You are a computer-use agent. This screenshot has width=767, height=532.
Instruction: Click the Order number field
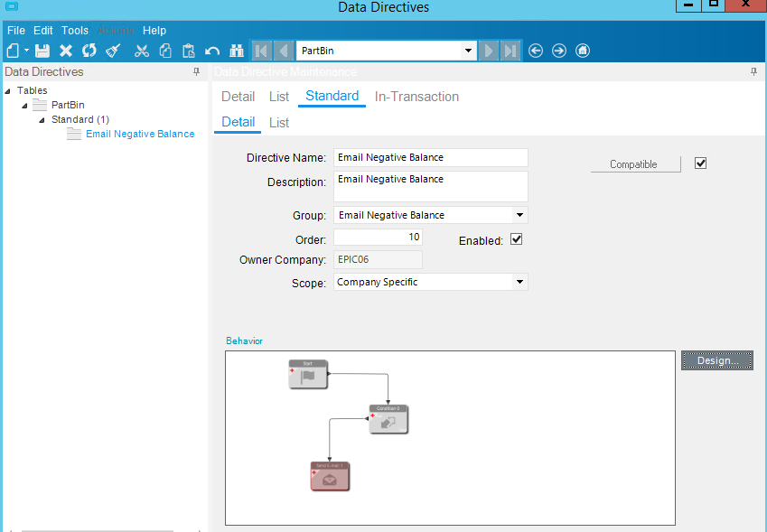[378, 238]
